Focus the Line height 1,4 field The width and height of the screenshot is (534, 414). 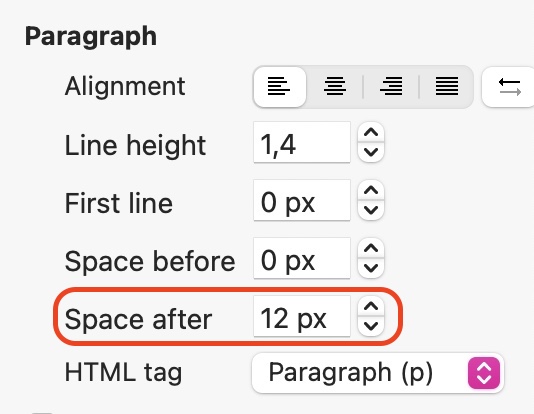302,142
